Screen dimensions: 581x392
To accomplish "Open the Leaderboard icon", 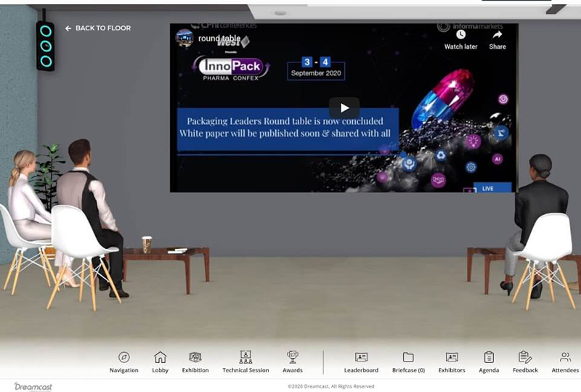I will 361,357.
